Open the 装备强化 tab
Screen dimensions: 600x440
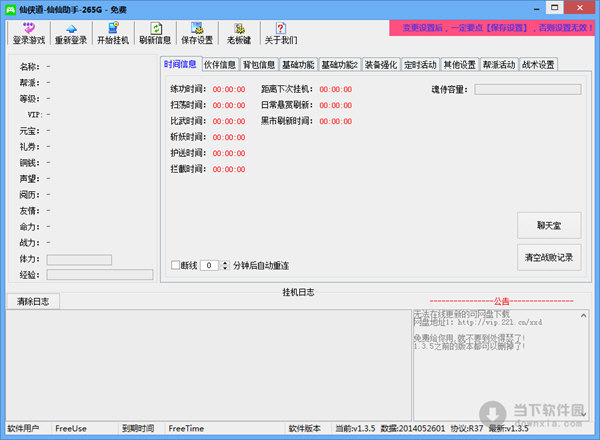point(381,65)
